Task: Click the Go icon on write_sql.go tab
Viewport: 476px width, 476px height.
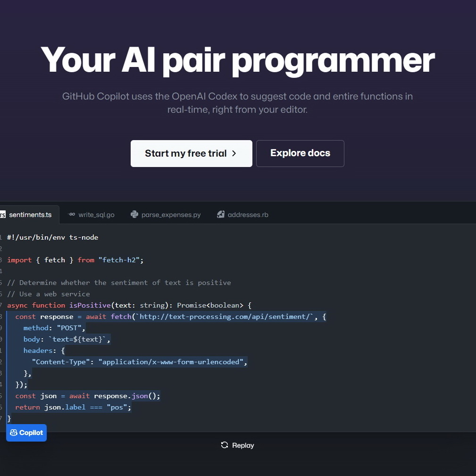Action: [x=72, y=214]
